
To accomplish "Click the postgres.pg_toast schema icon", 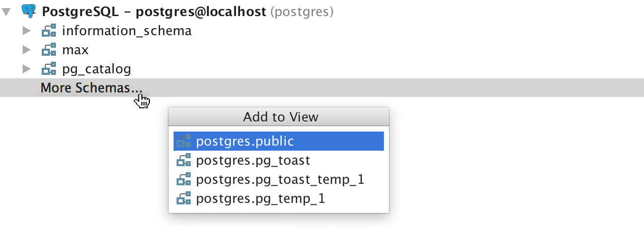I will pyautogui.click(x=184, y=161).
